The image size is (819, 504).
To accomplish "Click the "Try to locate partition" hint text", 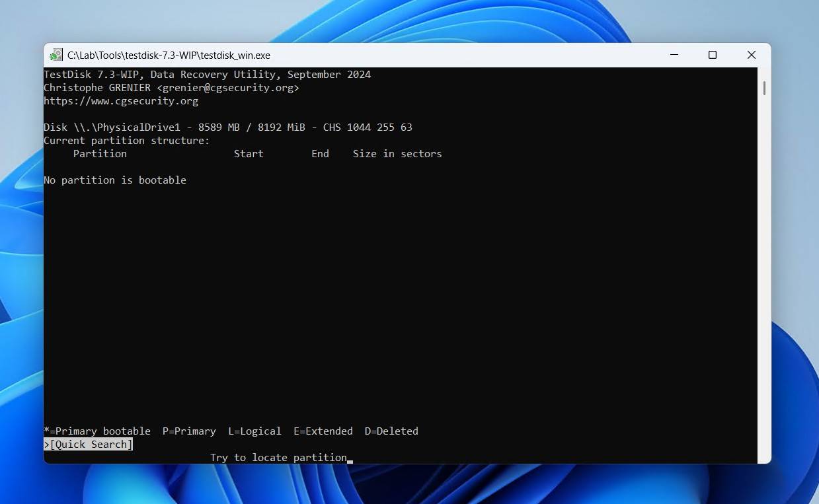I will click(x=278, y=458).
